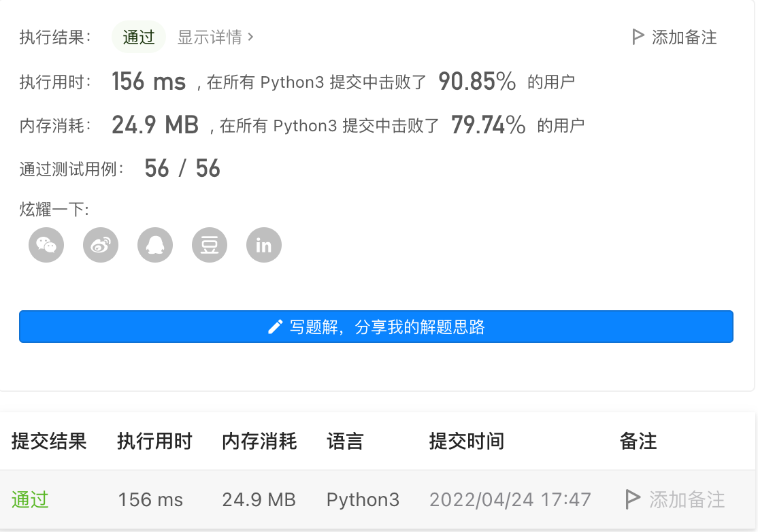The image size is (758, 532).
Task: Add note in submission row 备注 column
Action: (x=687, y=500)
